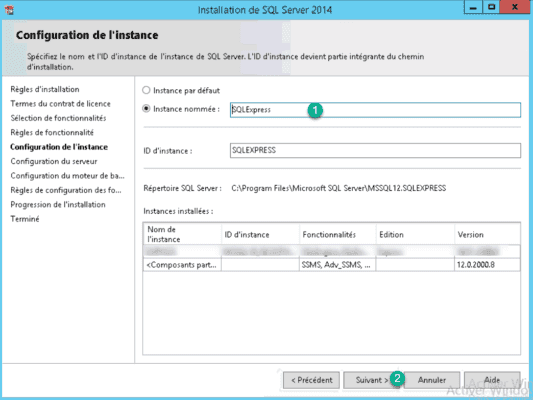Select the Instance nommée radio button
The image size is (533, 400).
pos(146,109)
